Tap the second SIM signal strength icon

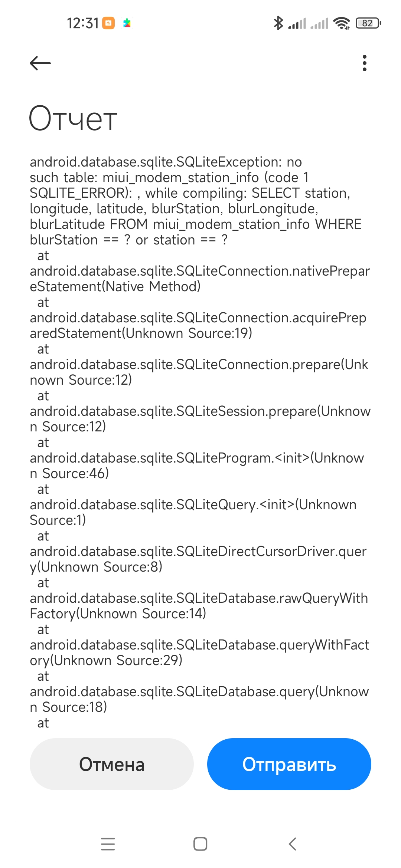320,23
